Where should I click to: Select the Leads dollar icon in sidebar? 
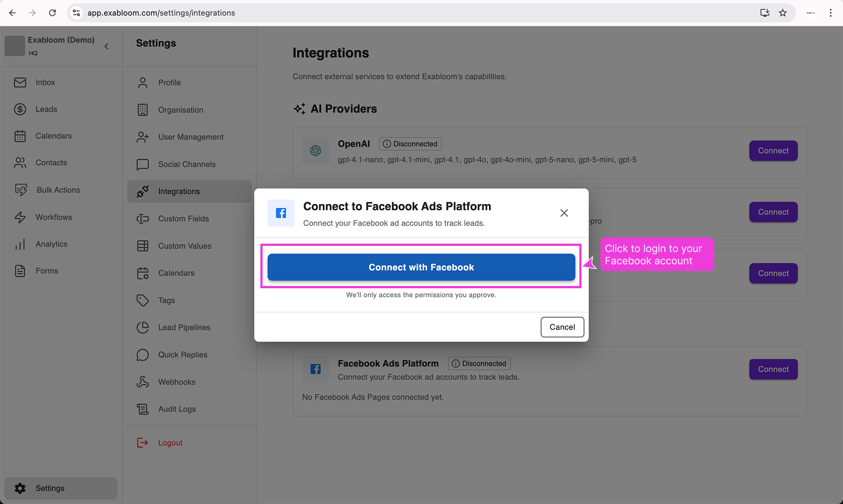pos(20,109)
